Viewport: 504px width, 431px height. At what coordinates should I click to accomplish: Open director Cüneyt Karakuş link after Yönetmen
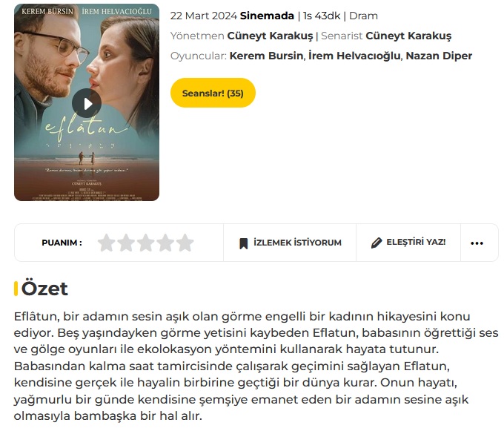tap(270, 36)
